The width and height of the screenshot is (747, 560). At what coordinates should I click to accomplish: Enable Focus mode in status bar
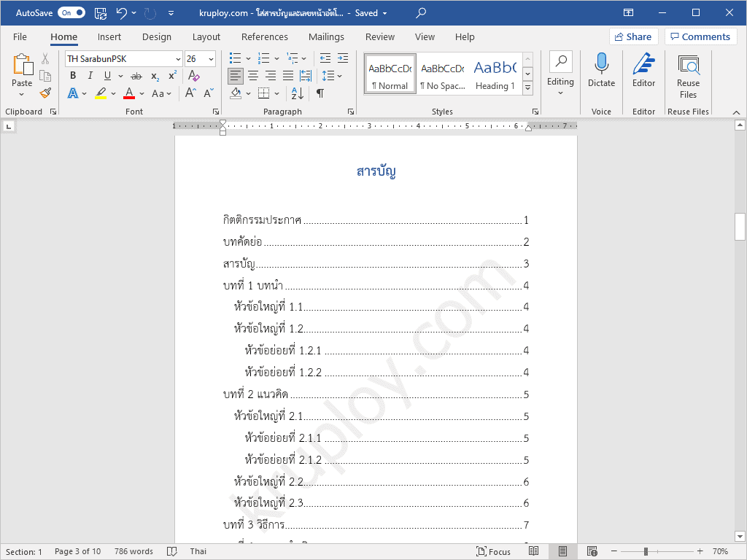(x=493, y=551)
